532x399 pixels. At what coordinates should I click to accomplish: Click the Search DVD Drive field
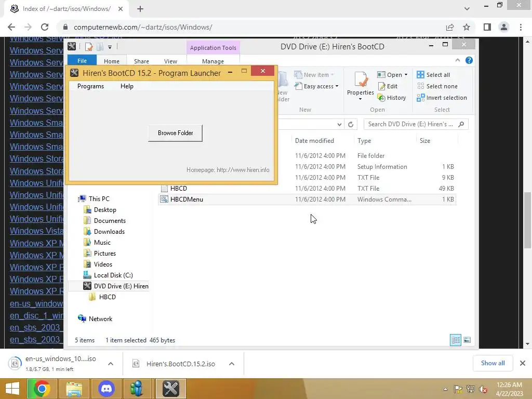(x=416, y=124)
